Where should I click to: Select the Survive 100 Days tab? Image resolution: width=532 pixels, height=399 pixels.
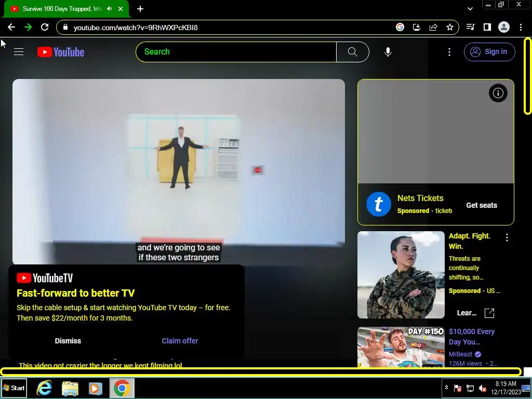pyautogui.click(x=66, y=9)
